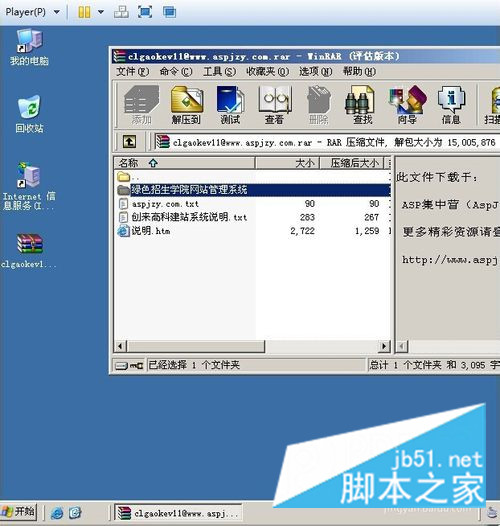The width and height of the screenshot is (500, 526).
Task: Click the 测试 (Test) archive icon
Action: click(x=230, y=105)
